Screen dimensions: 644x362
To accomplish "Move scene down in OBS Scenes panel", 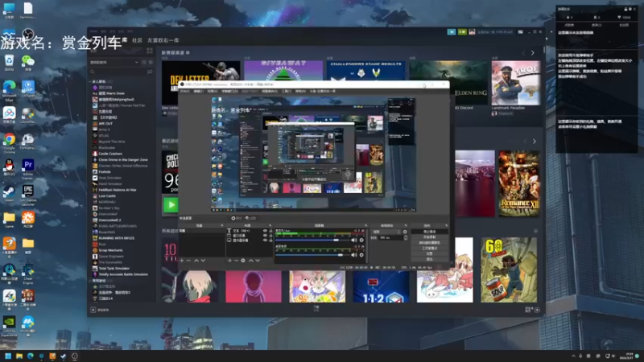I will tap(204, 260).
